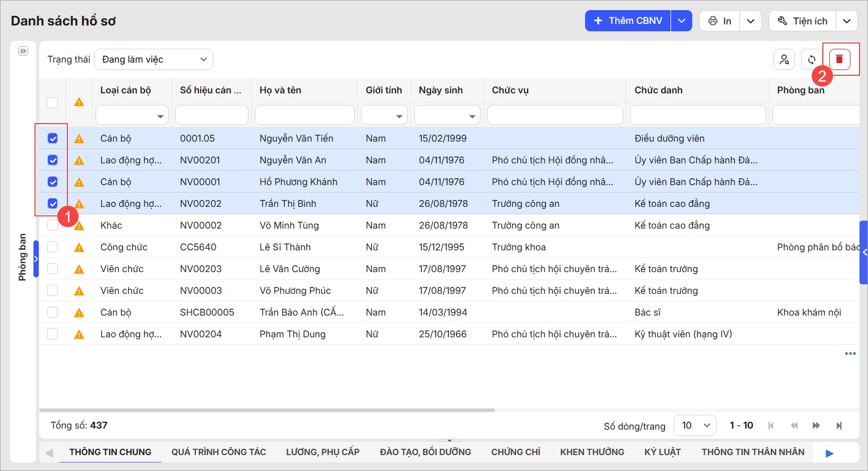
Task: Click warning icon on Võ Minh Tùng row
Action: pyautogui.click(x=79, y=226)
